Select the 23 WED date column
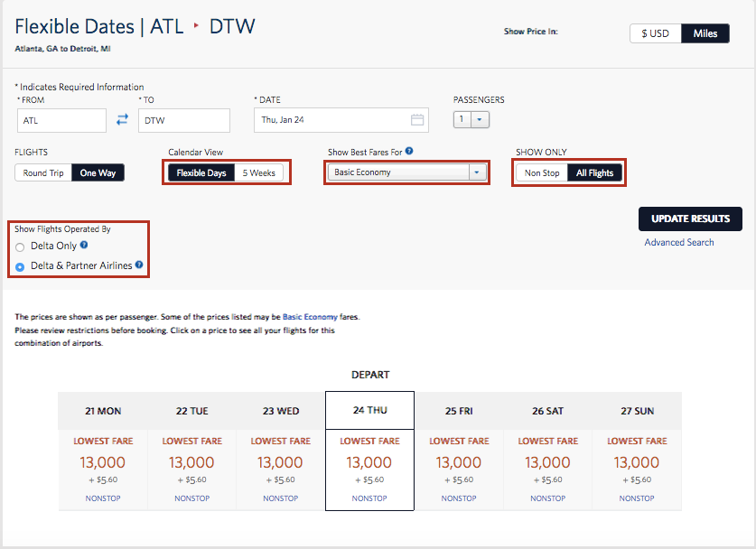Viewport: 756px width, 549px height. click(281, 411)
